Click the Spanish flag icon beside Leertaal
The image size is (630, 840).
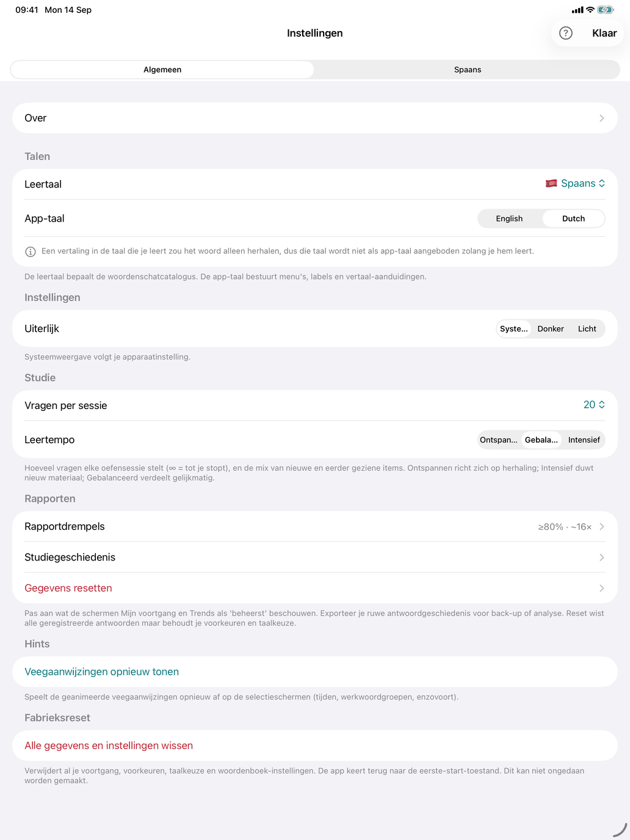551,184
